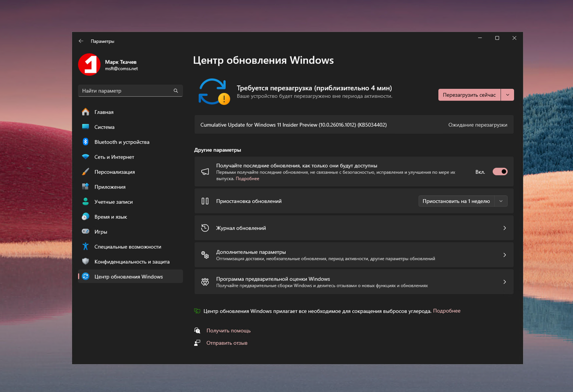Click the Ожидание перезагрузки status text
This screenshot has height=392, width=573.
pos(478,125)
